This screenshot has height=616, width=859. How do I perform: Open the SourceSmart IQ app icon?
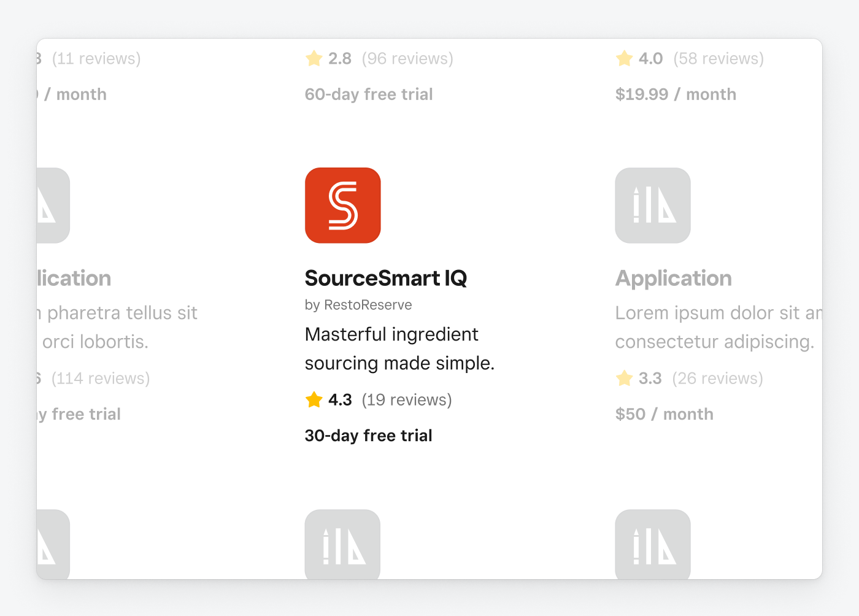(x=343, y=206)
